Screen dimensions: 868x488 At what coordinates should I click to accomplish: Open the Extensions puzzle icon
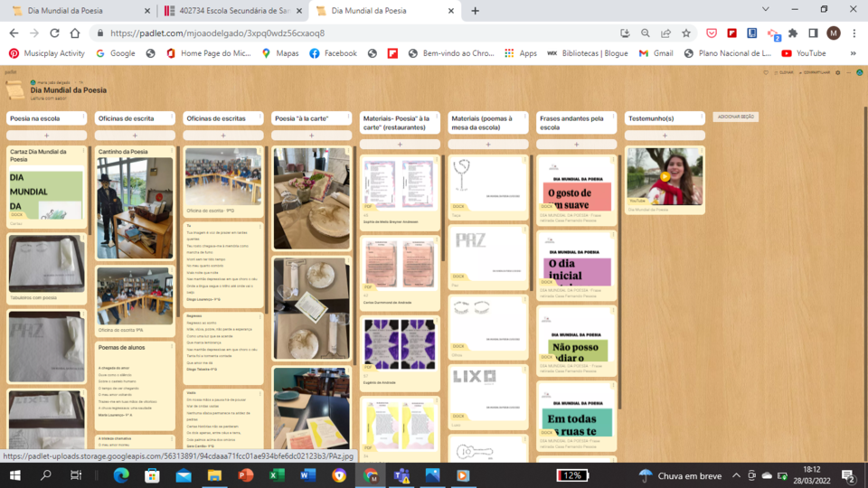793,33
